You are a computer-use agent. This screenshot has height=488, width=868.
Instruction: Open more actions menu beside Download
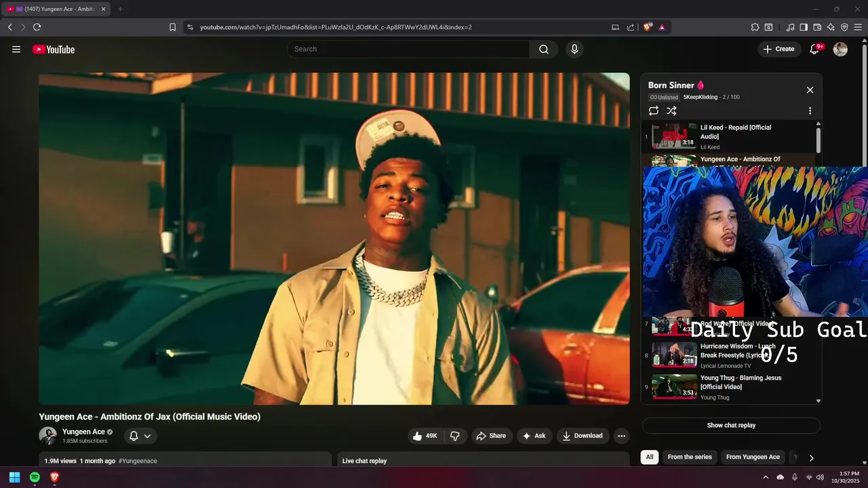(621, 436)
